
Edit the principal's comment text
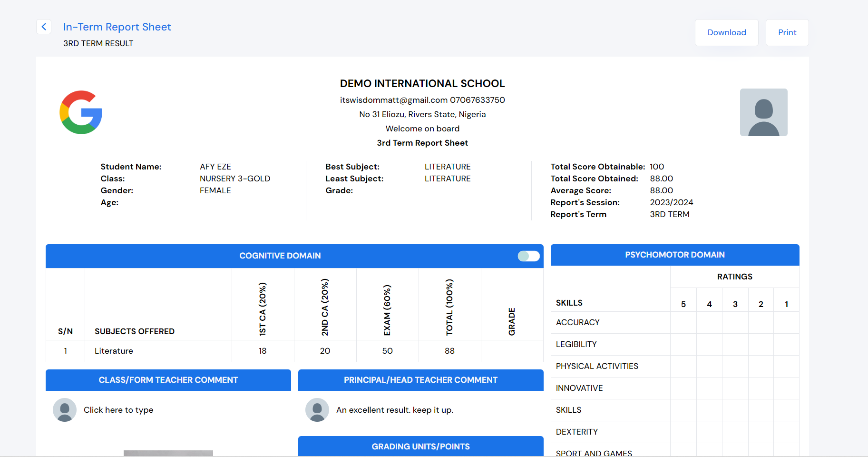pos(395,410)
